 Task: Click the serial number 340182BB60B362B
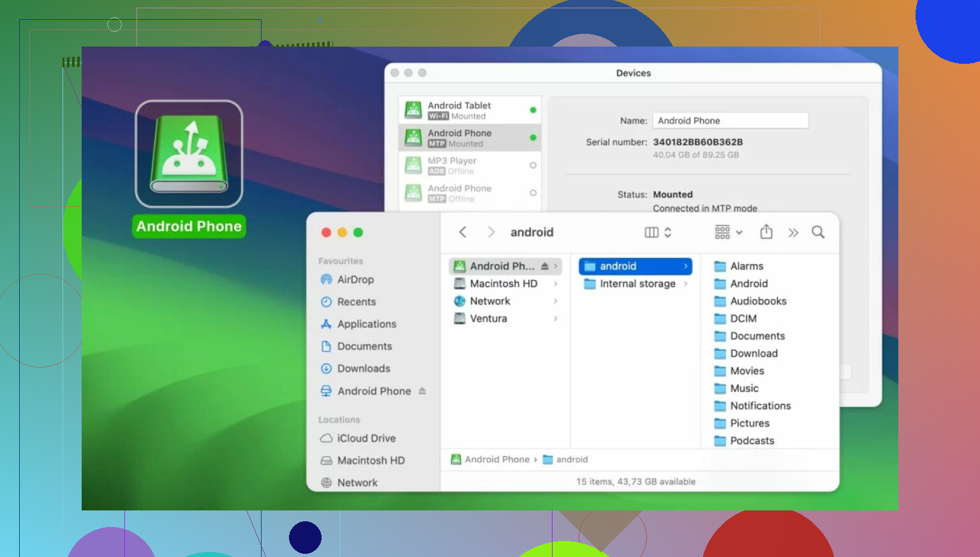698,142
